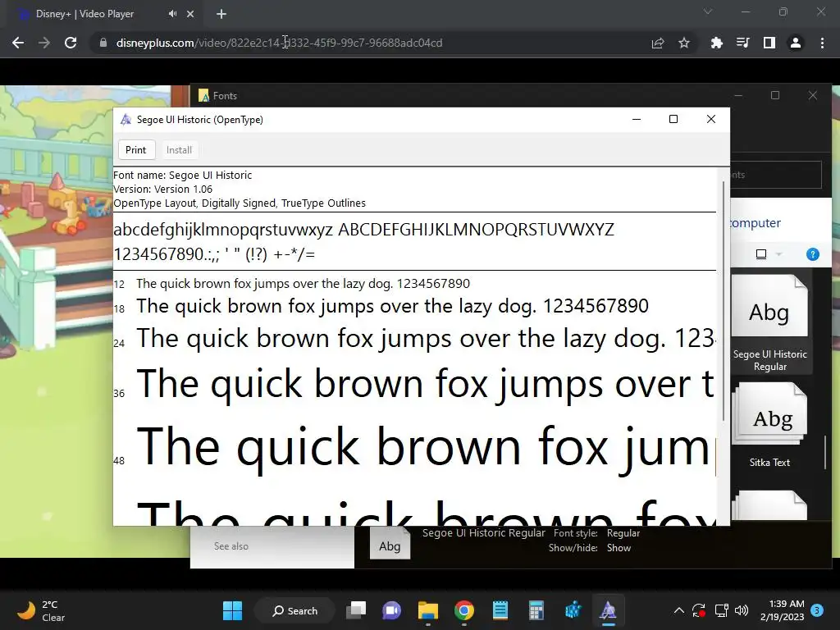Open Windows Start menu
Screen dimensions: 840x630
232,610
